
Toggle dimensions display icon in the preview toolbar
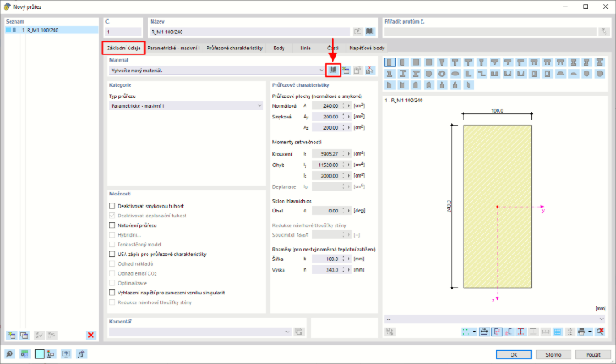click(x=485, y=332)
